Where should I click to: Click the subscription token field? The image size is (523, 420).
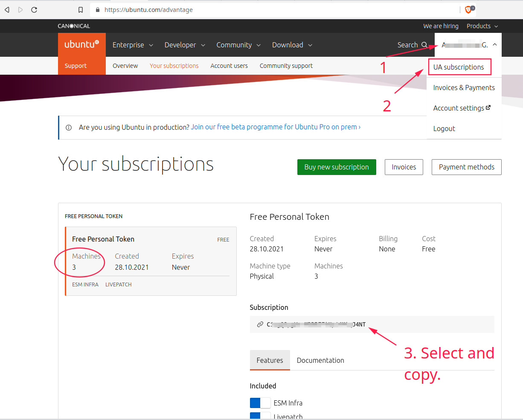[x=372, y=324]
